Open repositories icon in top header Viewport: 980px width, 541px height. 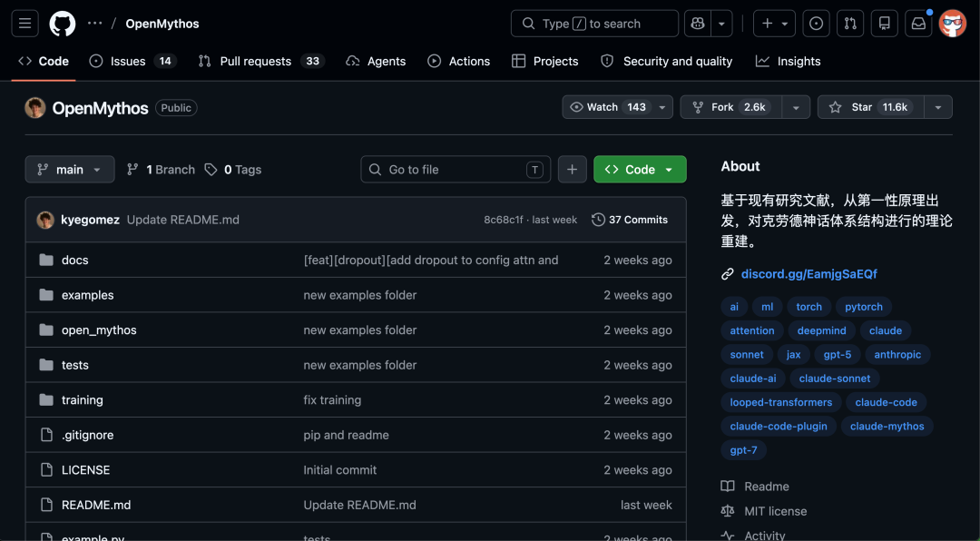(x=885, y=24)
